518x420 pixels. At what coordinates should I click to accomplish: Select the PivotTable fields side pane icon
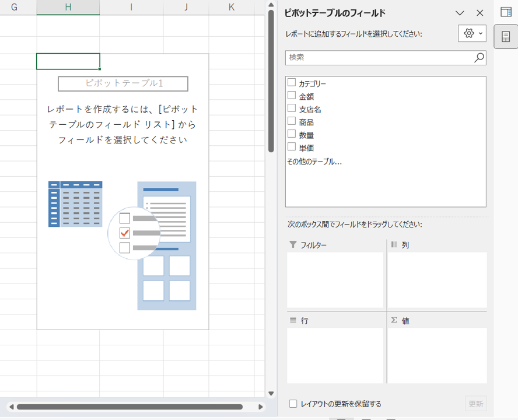pyautogui.click(x=506, y=37)
